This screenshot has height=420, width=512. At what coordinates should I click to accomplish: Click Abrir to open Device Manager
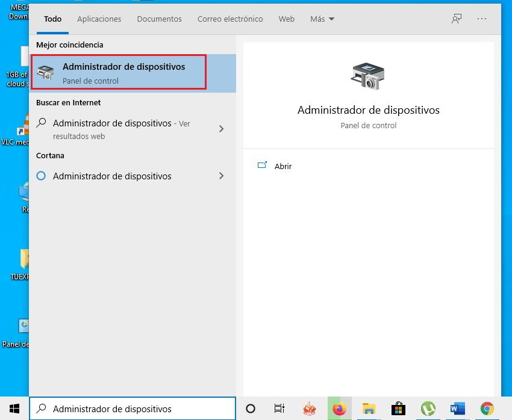(283, 166)
